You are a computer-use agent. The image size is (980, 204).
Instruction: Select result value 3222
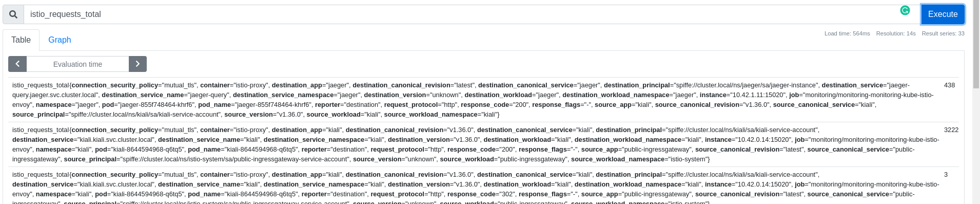(x=951, y=130)
